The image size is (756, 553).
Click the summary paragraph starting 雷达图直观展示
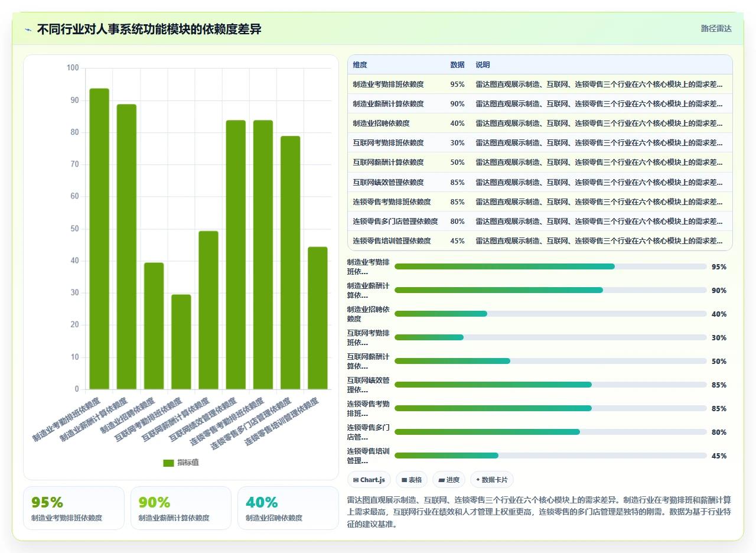(539, 512)
